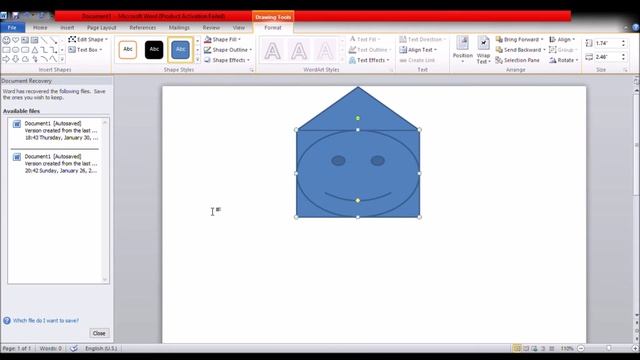Click the Wrap Text button

click(x=483, y=49)
